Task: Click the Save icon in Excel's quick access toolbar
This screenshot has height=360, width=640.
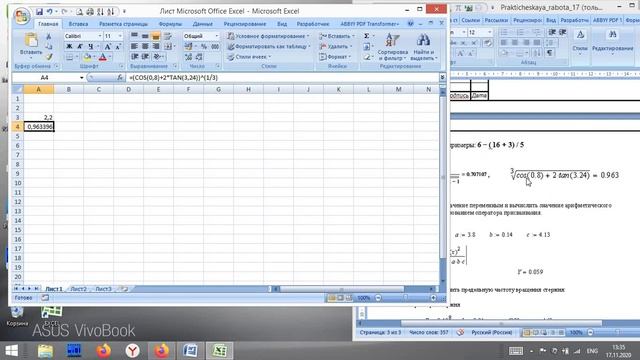Action: (39, 11)
